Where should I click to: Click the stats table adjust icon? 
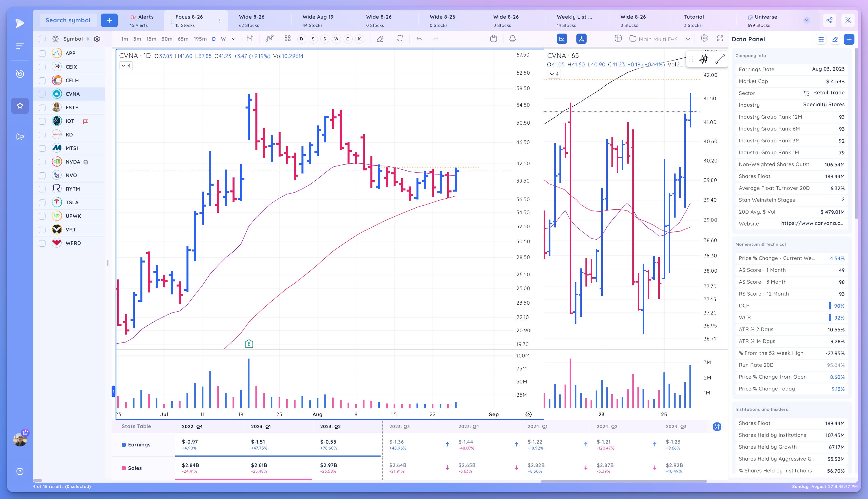717,426
